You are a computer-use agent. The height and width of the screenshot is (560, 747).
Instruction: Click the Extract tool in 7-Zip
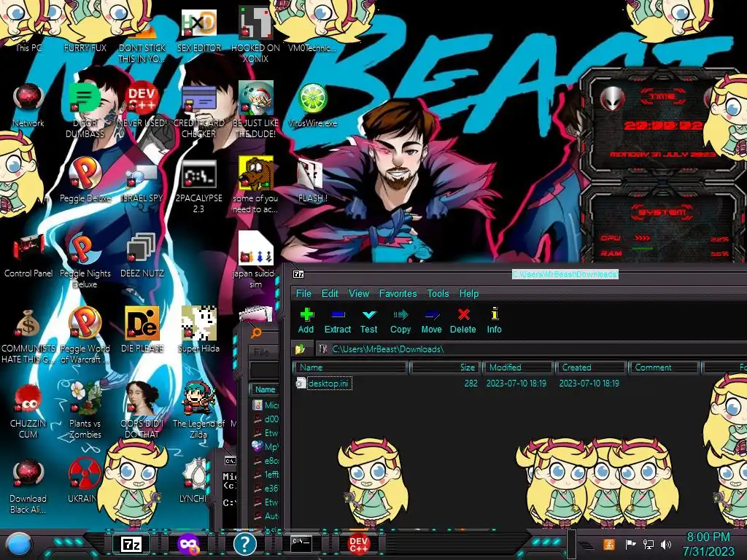click(x=337, y=321)
